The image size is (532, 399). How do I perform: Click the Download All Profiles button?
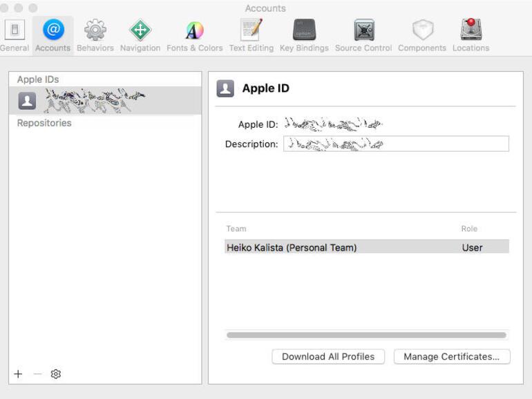coord(328,357)
